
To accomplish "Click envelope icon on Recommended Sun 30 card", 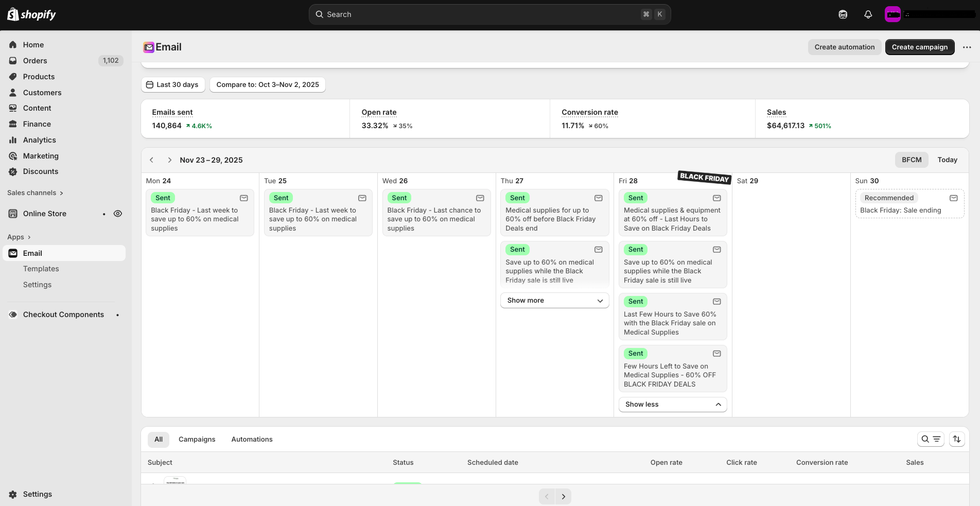I will (x=954, y=198).
